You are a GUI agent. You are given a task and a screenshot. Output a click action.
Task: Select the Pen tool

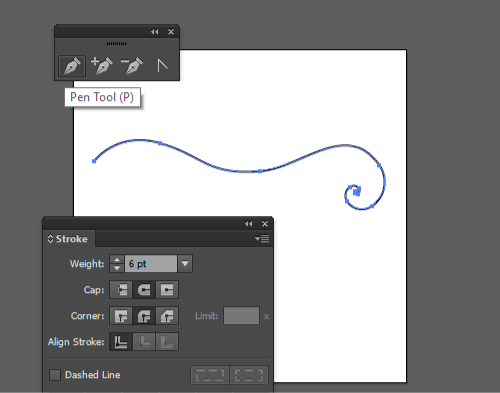[x=72, y=66]
